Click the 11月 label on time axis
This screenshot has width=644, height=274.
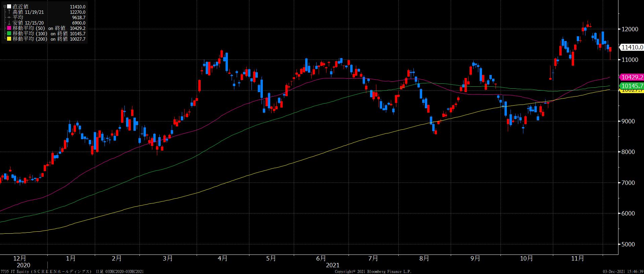click(x=577, y=258)
